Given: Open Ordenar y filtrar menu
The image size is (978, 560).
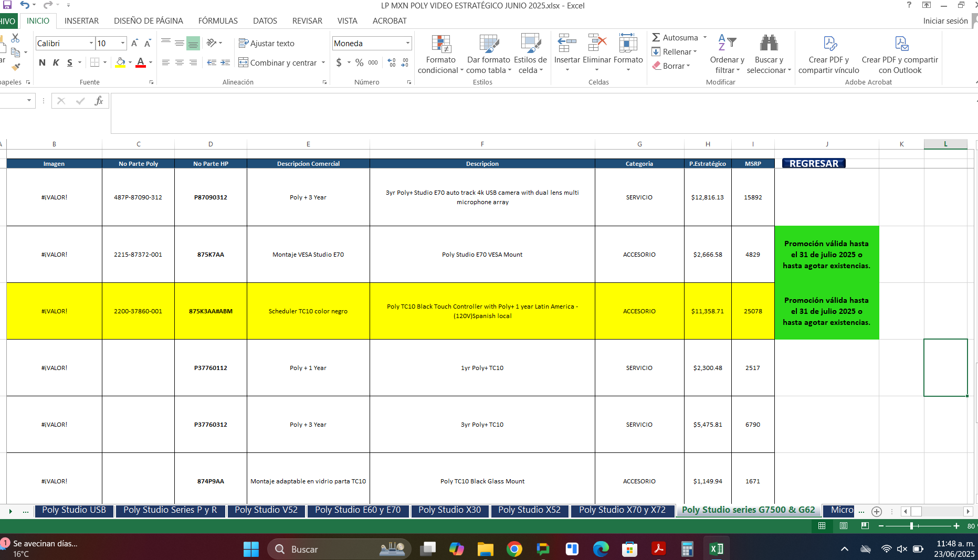Looking at the screenshot, I should (x=727, y=54).
